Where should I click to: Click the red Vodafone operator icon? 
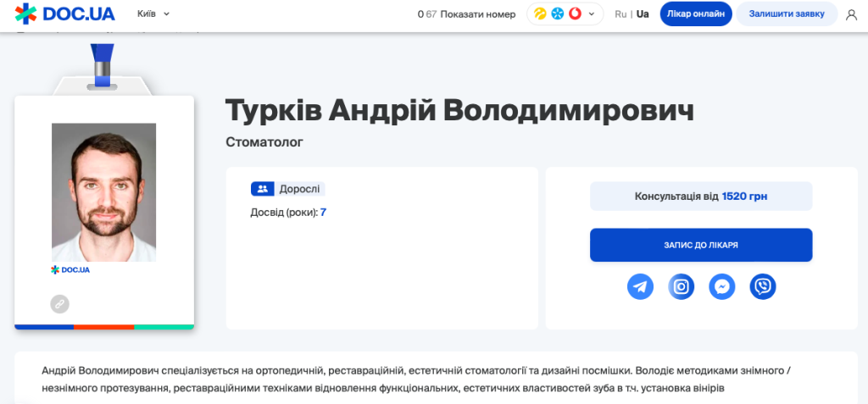[x=574, y=14]
